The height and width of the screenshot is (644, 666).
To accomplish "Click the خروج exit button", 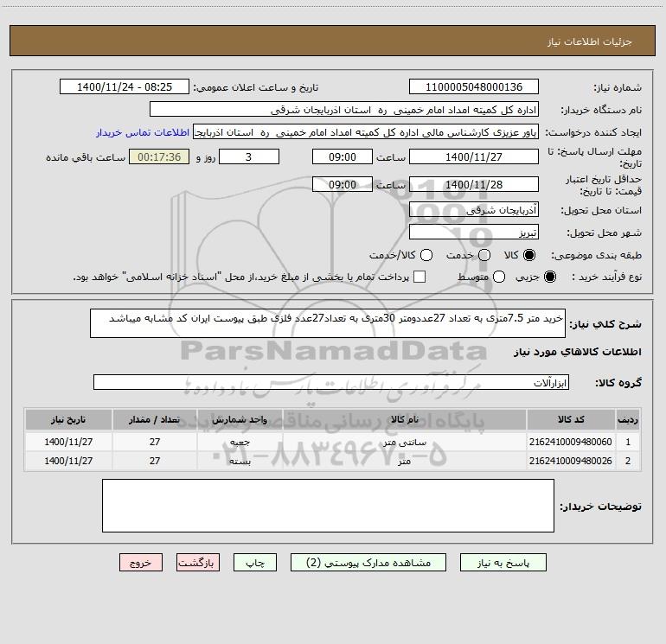I will (x=141, y=563).
